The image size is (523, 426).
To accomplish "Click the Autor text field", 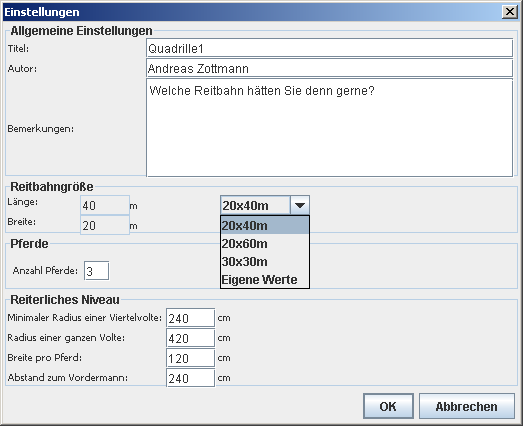I will coord(330,68).
